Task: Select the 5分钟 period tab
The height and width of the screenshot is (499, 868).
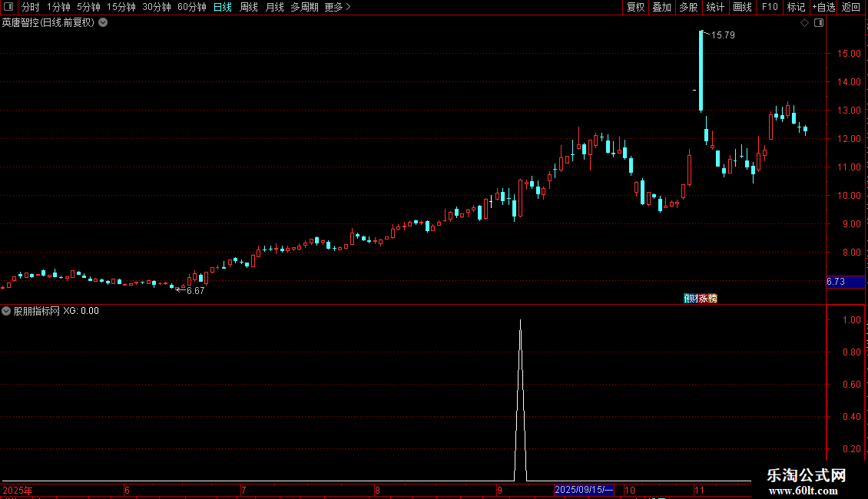Action: pos(88,7)
